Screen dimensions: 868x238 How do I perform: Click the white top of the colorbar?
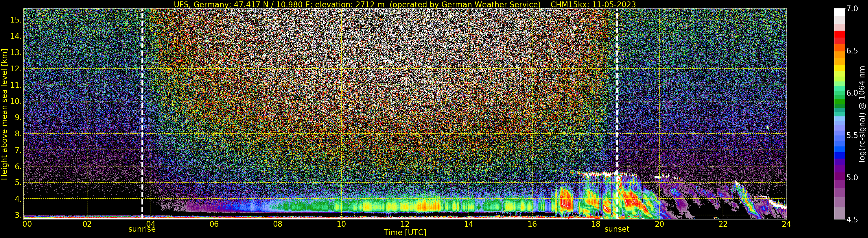point(839,12)
